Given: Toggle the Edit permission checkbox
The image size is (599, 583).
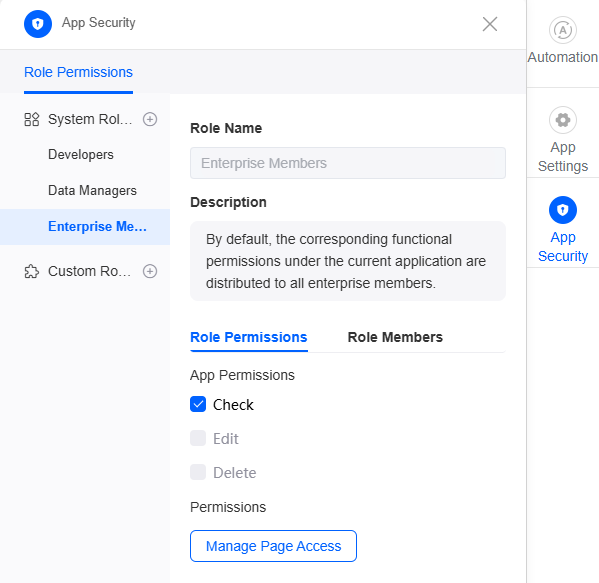Looking at the screenshot, I should [x=198, y=438].
